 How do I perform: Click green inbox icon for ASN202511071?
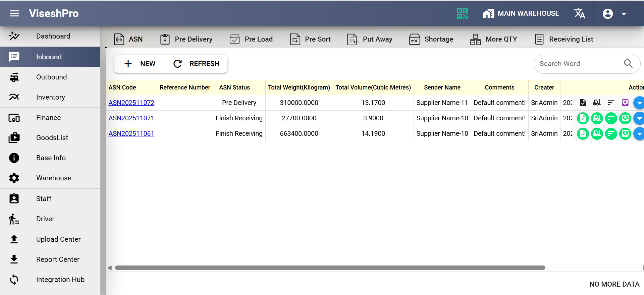tap(625, 118)
